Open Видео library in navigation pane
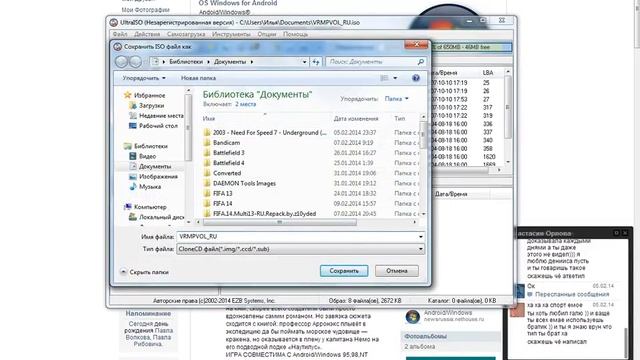Image resolution: width=640 pixels, height=360 pixels. pyautogui.click(x=142, y=156)
